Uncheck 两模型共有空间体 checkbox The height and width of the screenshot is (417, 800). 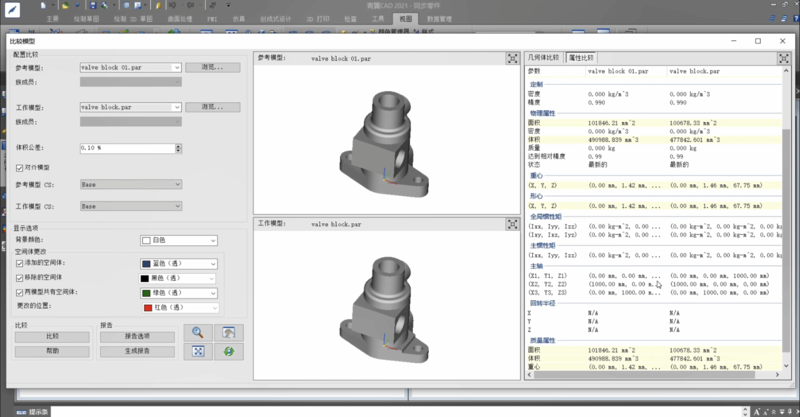20,292
